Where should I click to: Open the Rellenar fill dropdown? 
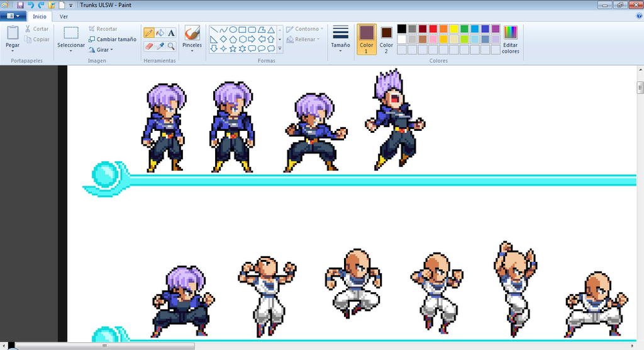303,40
